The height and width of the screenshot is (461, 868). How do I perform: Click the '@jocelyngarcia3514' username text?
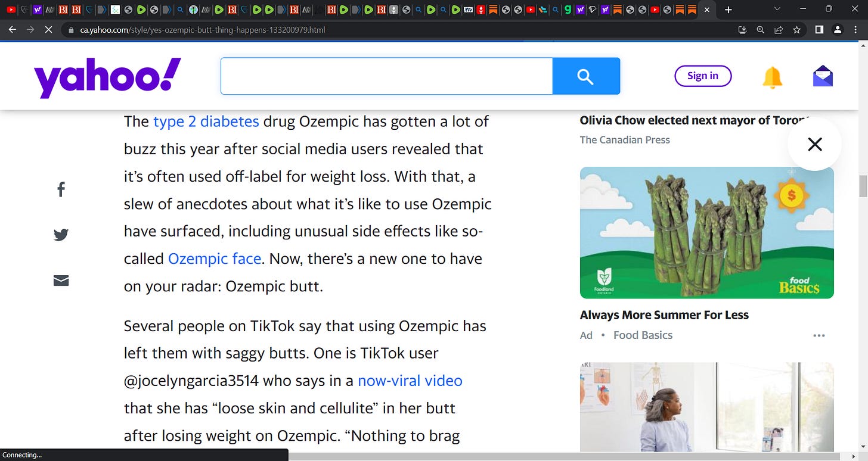pyautogui.click(x=191, y=381)
